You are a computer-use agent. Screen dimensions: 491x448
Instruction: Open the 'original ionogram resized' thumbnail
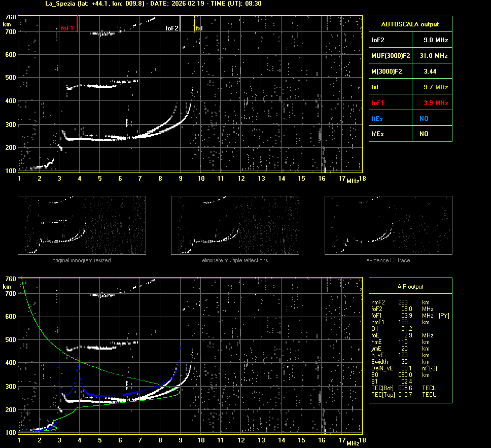tap(82, 225)
